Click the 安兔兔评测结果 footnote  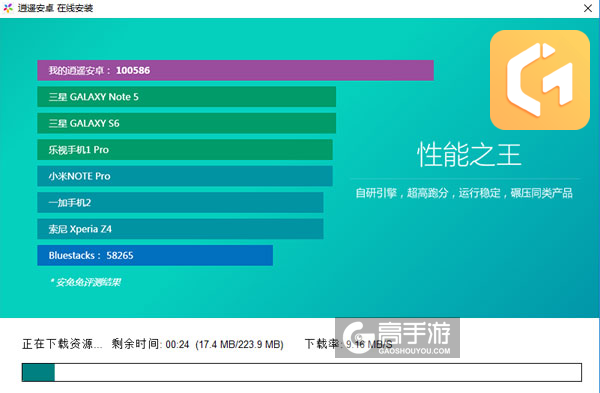86,282
